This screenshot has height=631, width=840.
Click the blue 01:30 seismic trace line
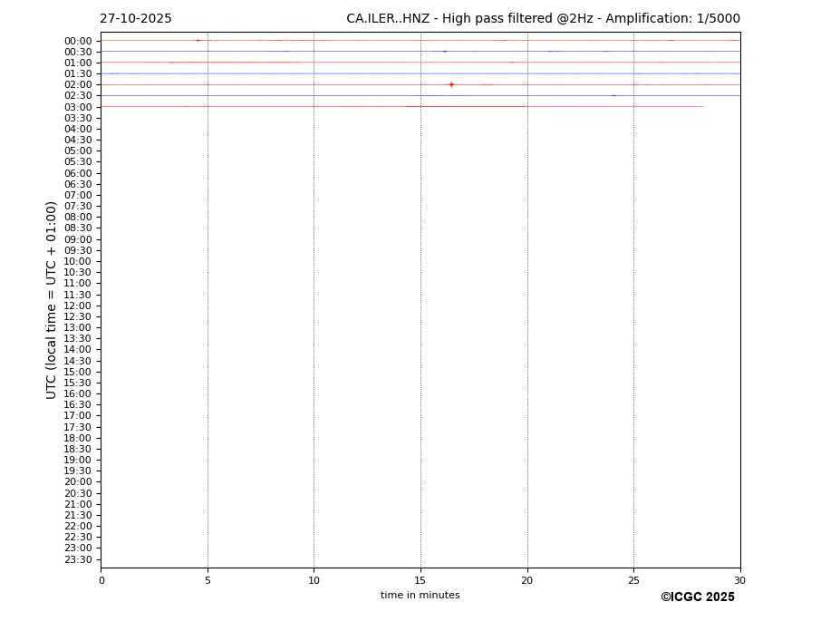362,73
